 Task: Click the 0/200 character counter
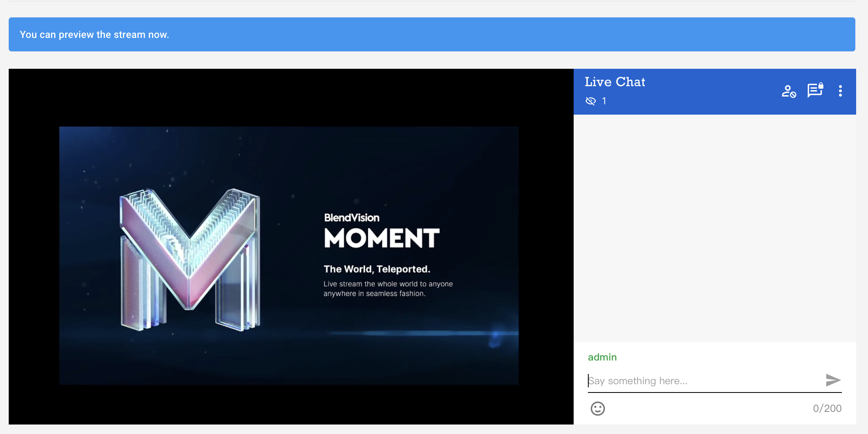tap(827, 408)
